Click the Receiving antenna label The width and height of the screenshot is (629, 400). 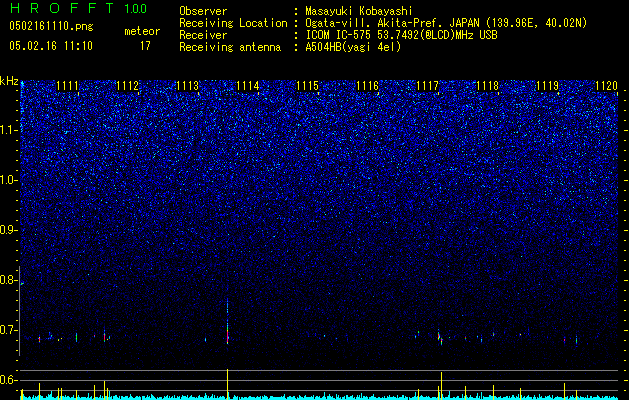coord(230,47)
